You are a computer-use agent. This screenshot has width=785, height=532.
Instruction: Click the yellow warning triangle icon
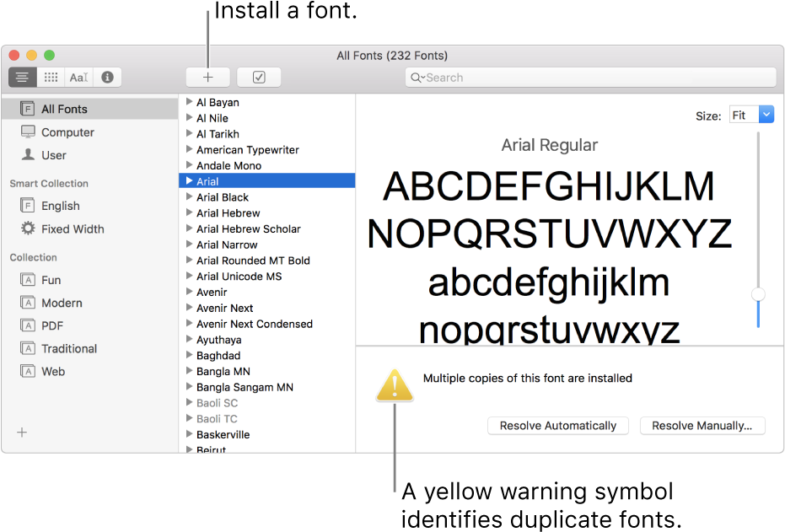point(395,385)
